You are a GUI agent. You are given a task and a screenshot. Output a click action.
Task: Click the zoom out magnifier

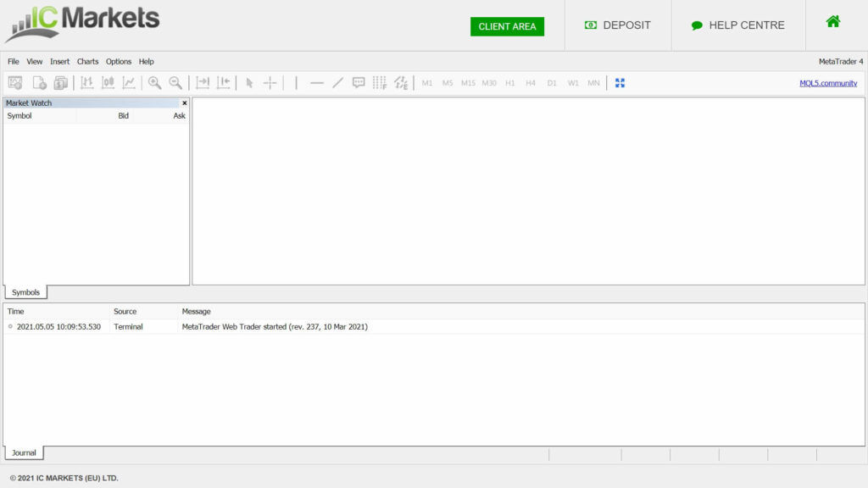tap(175, 83)
